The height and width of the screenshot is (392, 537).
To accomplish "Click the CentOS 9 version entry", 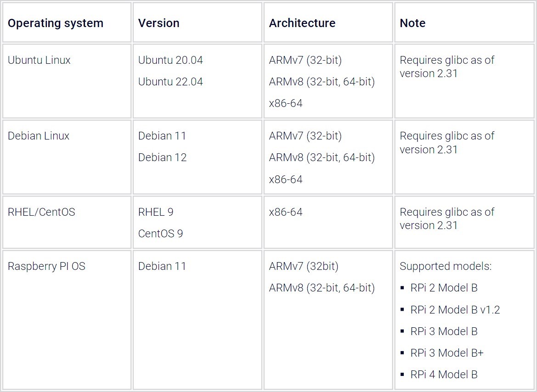I will [x=161, y=234].
